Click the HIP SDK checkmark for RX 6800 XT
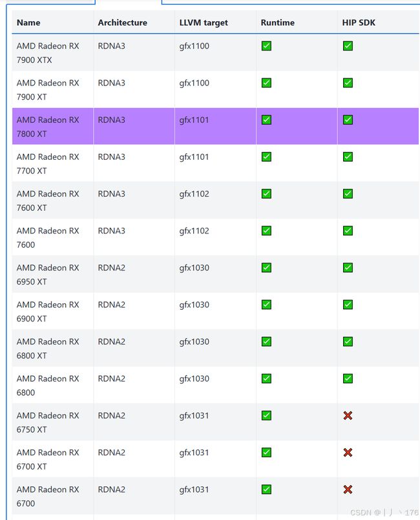This screenshot has height=520, width=420. point(348,341)
